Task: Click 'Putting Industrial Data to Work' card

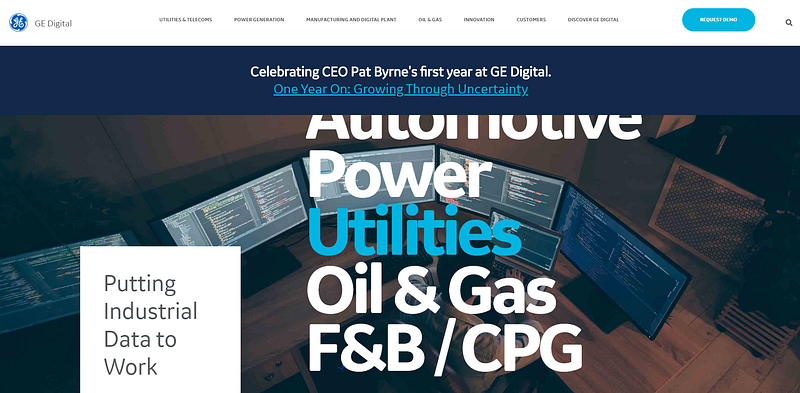Action: (x=160, y=320)
